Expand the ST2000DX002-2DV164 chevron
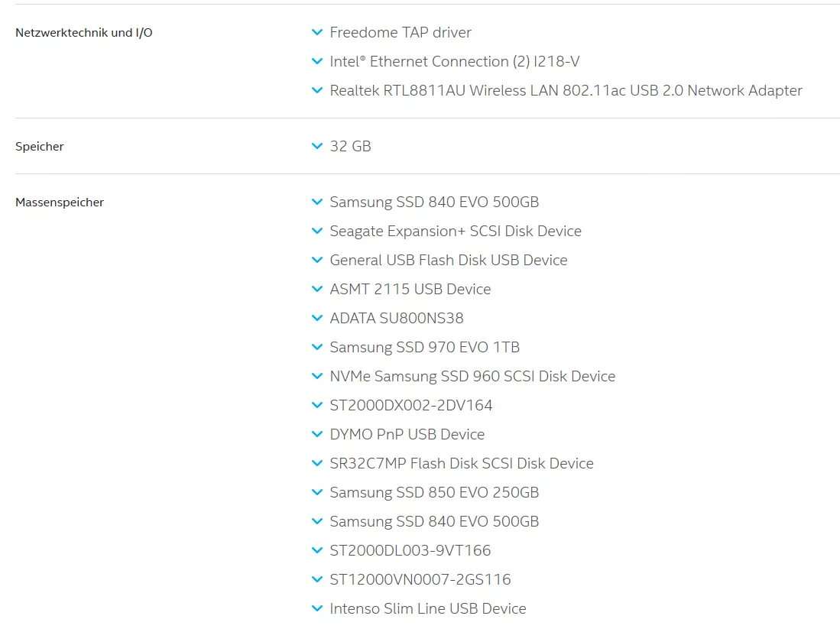 [317, 405]
